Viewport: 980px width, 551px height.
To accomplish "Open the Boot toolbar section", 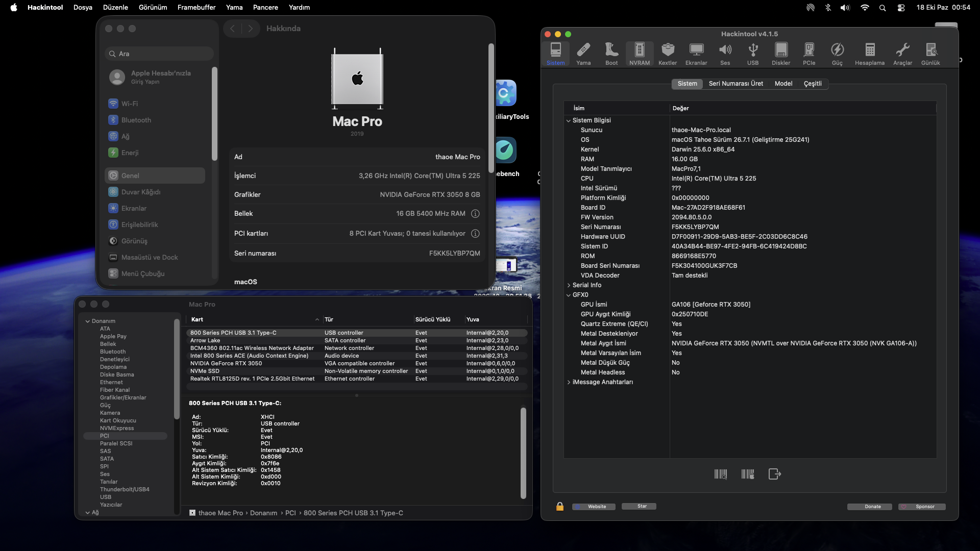I will (x=611, y=54).
